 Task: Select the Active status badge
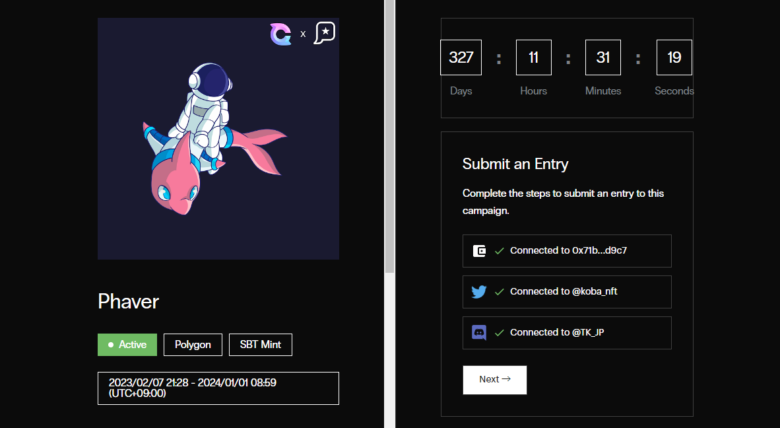[x=127, y=344]
